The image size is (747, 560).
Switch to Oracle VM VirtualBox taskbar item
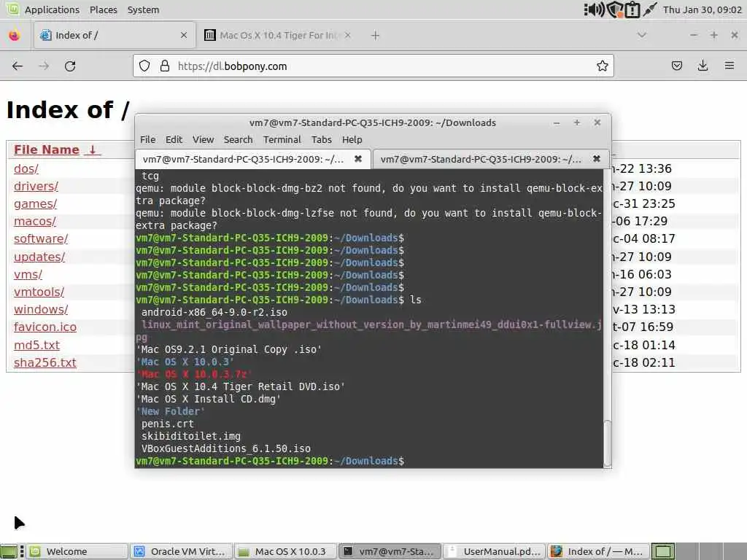[181, 551]
